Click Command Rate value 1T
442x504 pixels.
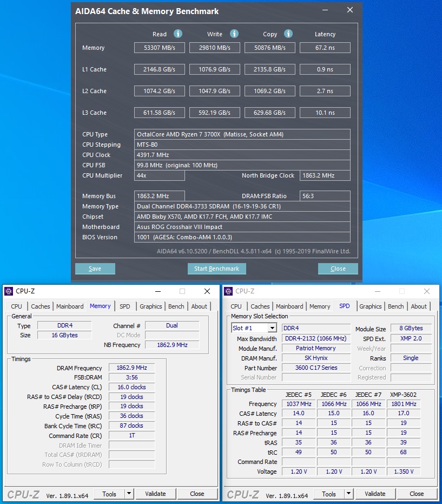pyautogui.click(x=131, y=435)
